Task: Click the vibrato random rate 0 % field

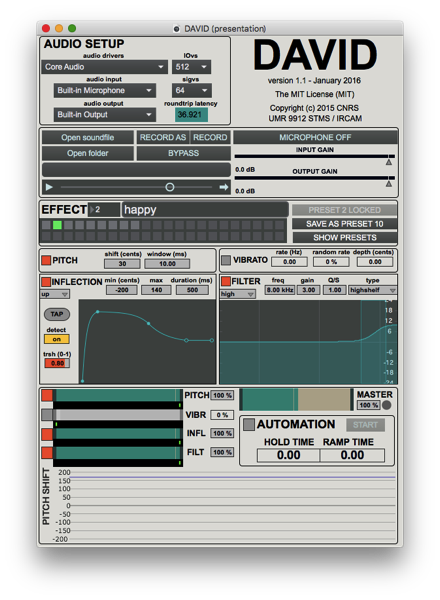Action: [x=331, y=262]
